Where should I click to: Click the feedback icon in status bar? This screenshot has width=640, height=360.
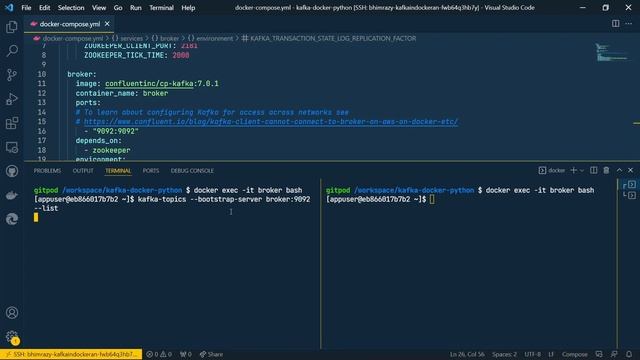614,354
